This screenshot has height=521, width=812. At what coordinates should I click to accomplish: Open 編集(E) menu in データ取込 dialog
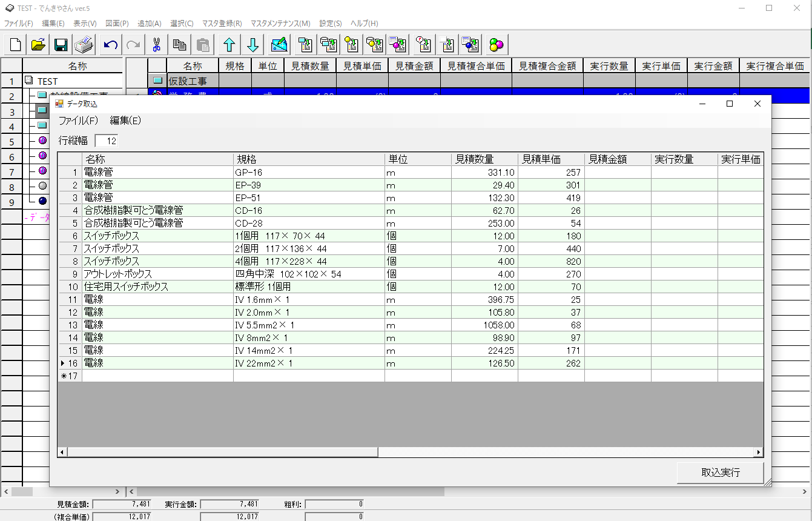125,121
